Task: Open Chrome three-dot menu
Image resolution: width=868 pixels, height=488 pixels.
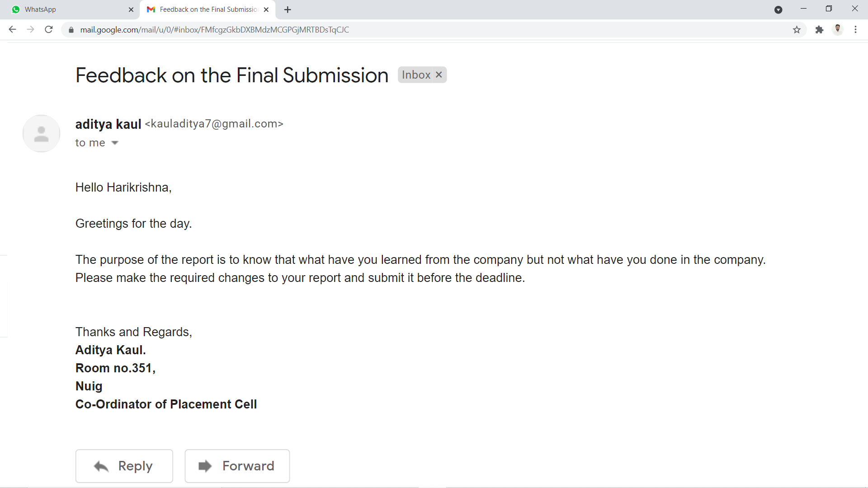Action: point(855,30)
